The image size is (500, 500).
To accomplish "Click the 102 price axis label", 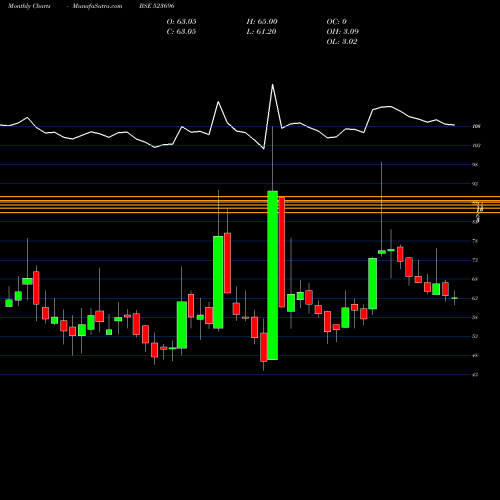I will tap(476, 145).
